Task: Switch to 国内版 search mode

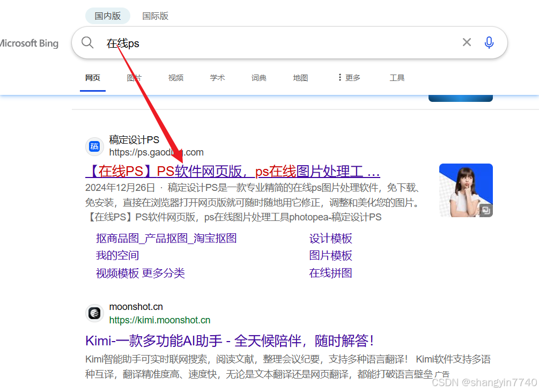Action: coord(108,16)
